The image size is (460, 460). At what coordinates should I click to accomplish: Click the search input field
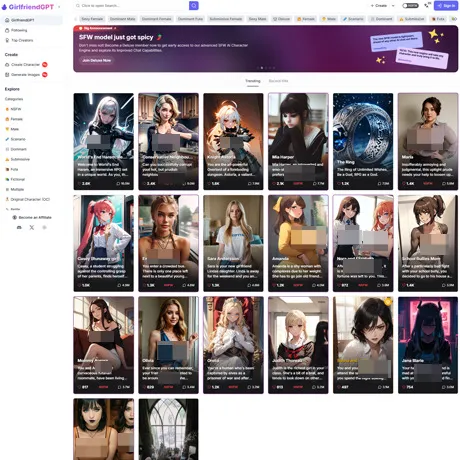131,6
